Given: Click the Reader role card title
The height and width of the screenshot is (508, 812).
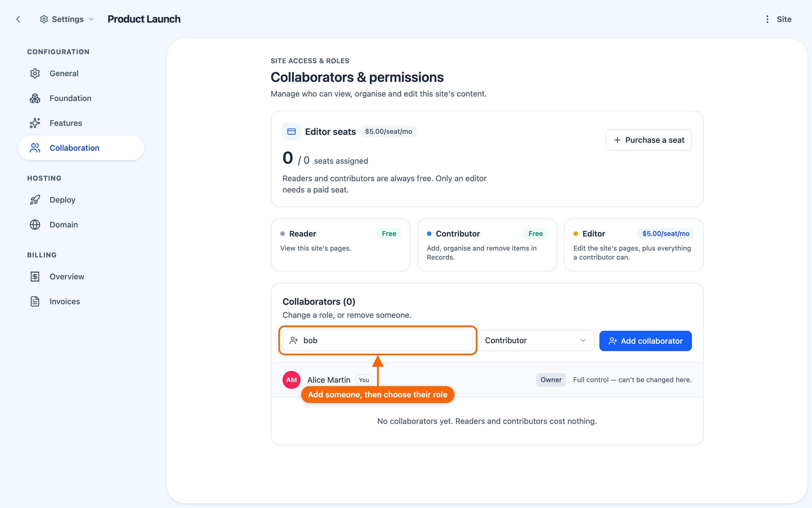Looking at the screenshot, I should [x=302, y=233].
